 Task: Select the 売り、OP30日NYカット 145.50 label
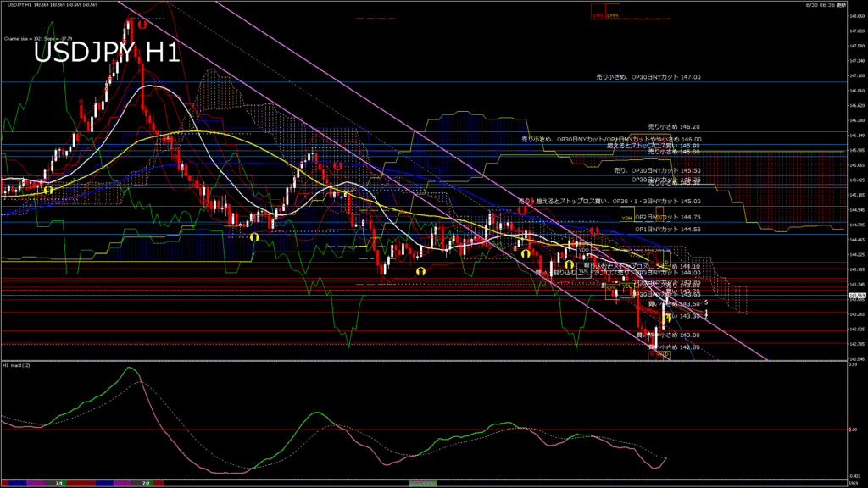pyautogui.click(x=657, y=171)
